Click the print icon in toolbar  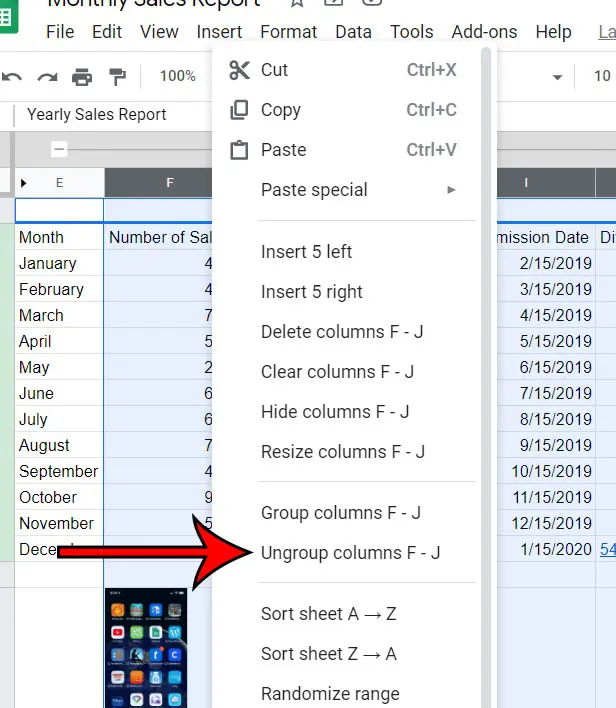click(x=82, y=76)
